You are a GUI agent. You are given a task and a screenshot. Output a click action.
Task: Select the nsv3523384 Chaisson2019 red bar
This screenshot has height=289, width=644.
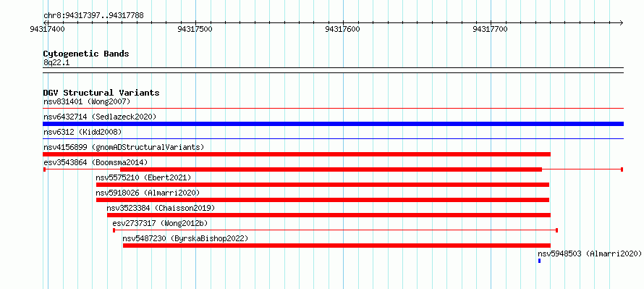(329, 215)
